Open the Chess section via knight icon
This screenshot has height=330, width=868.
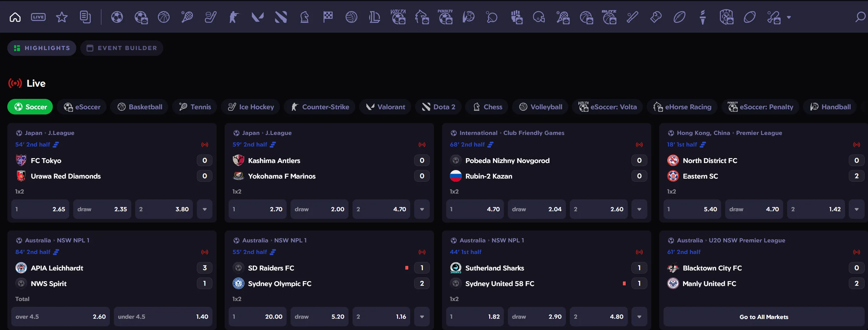pyautogui.click(x=305, y=17)
